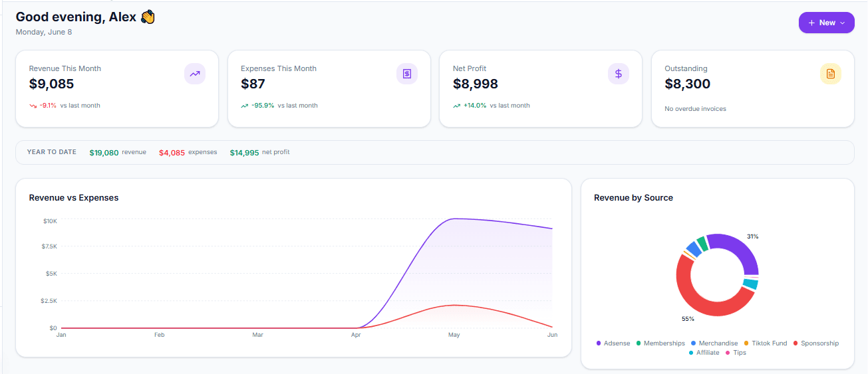
Task: Click the cyan Affiliate segment of donut chart
Action: (751, 284)
